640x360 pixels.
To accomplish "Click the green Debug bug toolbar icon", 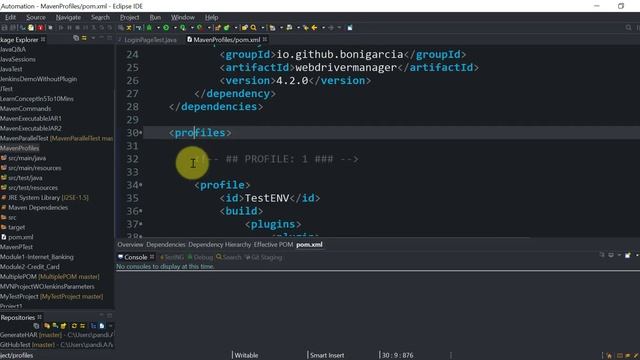I will click(x=149, y=28).
